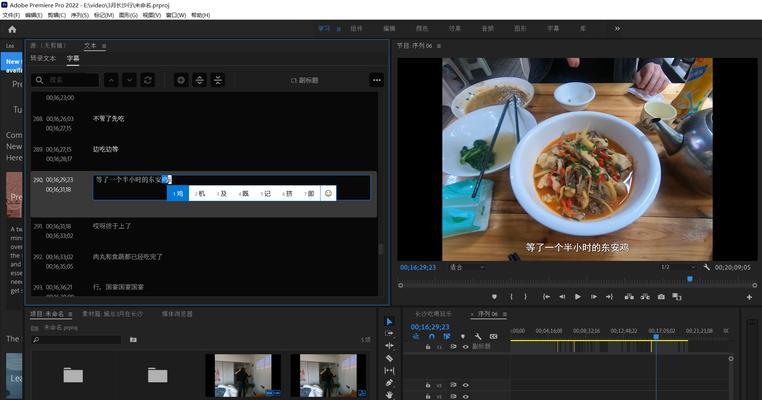The width and height of the screenshot is (762, 400).
Task: Open the 序列 06 timeline panel menu
Action: pos(505,314)
